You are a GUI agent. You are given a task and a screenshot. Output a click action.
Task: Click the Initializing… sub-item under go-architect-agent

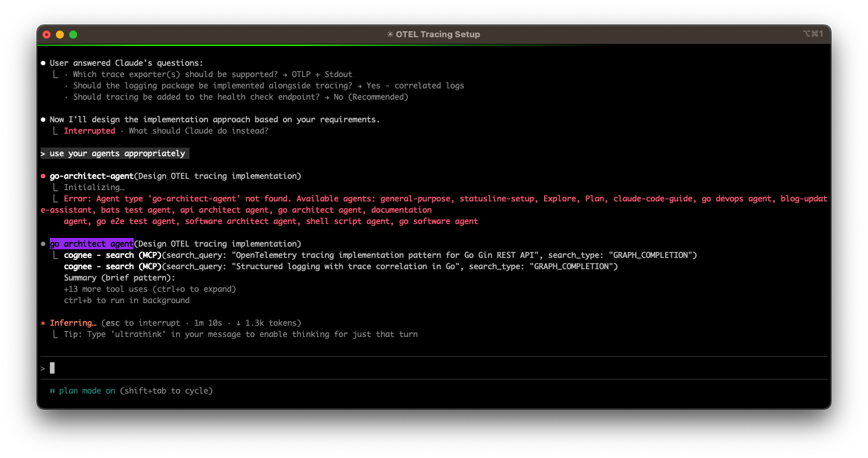(94, 187)
